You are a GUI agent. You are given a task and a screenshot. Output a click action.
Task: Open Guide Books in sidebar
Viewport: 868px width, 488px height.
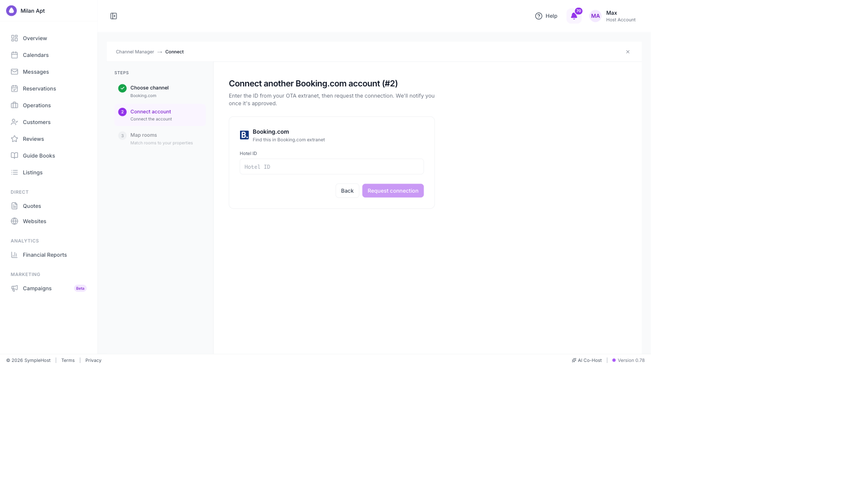39,156
